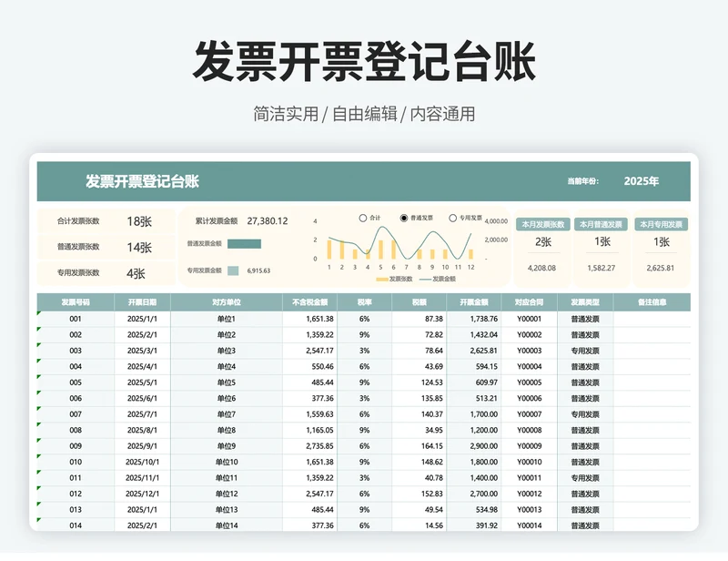
Task: Click 专用发票 type in row 003
Action: [x=585, y=351]
